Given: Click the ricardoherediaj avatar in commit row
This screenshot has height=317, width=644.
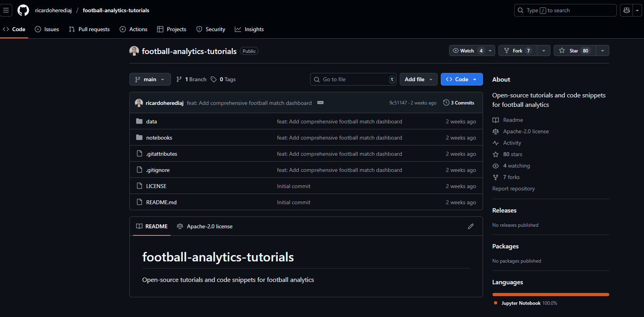Looking at the screenshot, I should tap(139, 103).
